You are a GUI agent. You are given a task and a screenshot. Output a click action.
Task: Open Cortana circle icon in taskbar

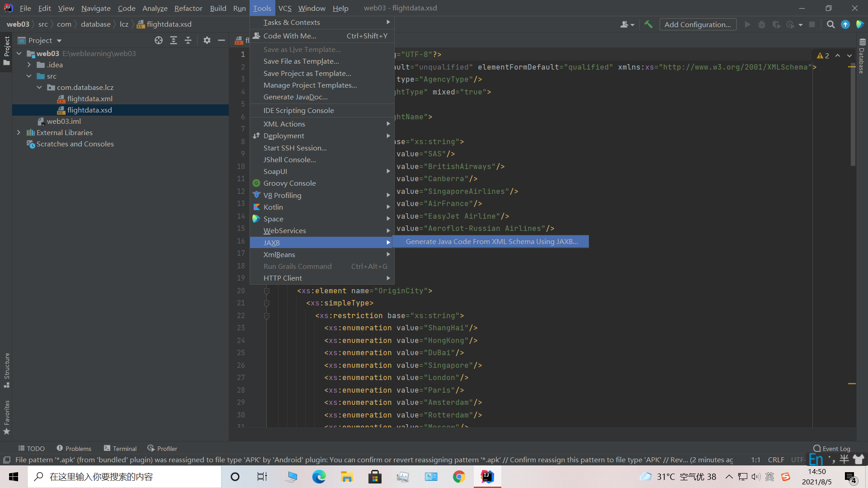pos(235,477)
